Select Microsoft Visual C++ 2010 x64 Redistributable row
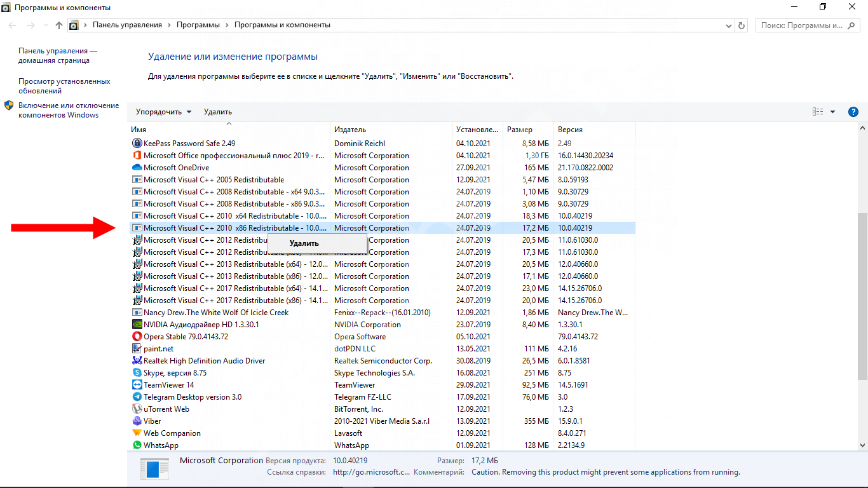Viewport: 868px width, 488px height. tap(381, 216)
